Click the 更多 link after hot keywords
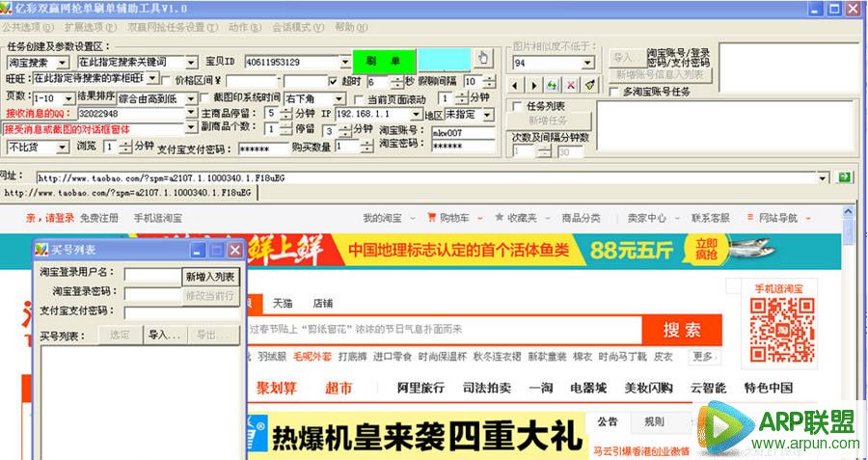Screen dimensions: 868x460 point(704,357)
